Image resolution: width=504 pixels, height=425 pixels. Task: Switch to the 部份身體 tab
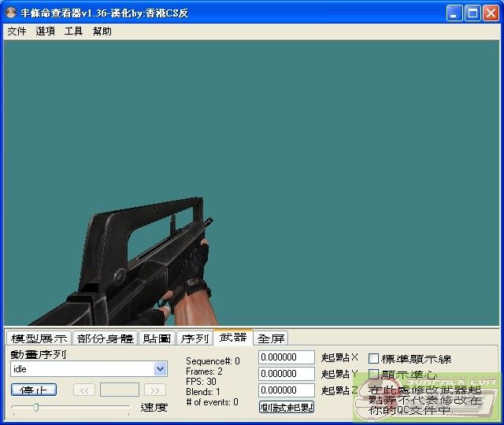105,338
